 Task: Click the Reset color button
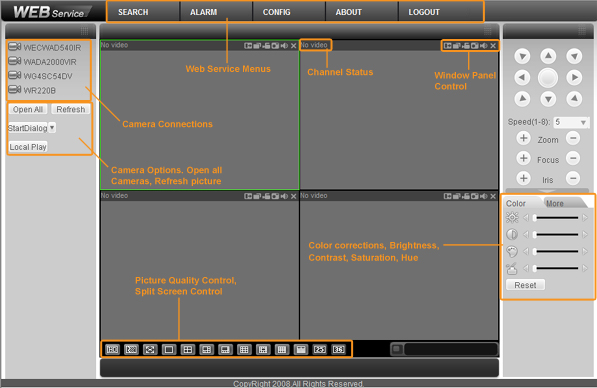(525, 285)
